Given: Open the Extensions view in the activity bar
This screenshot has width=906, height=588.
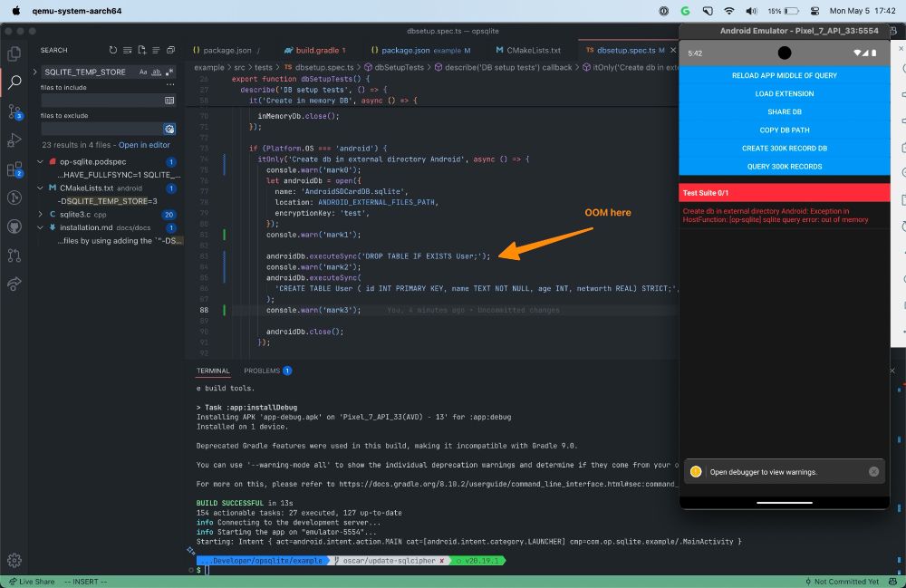Looking at the screenshot, I should click(14, 169).
